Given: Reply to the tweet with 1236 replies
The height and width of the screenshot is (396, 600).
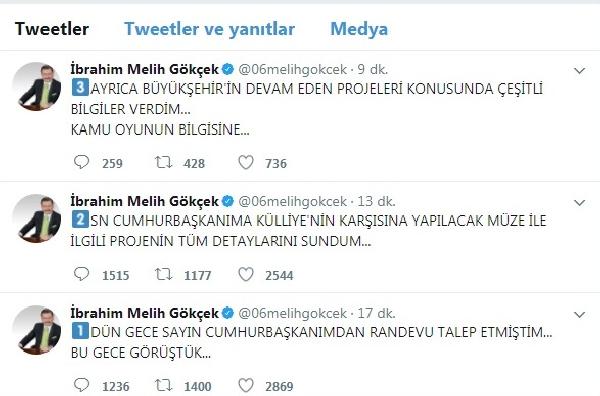Looking at the screenshot, I should [81, 385].
